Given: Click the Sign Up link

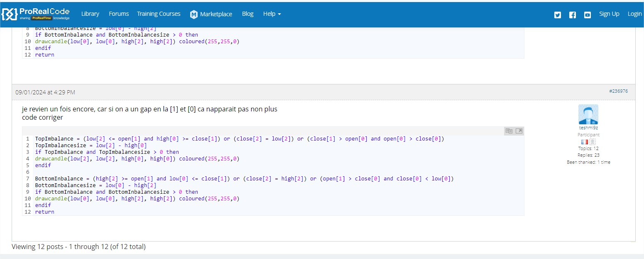Looking at the screenshot, I should [609, 14].
